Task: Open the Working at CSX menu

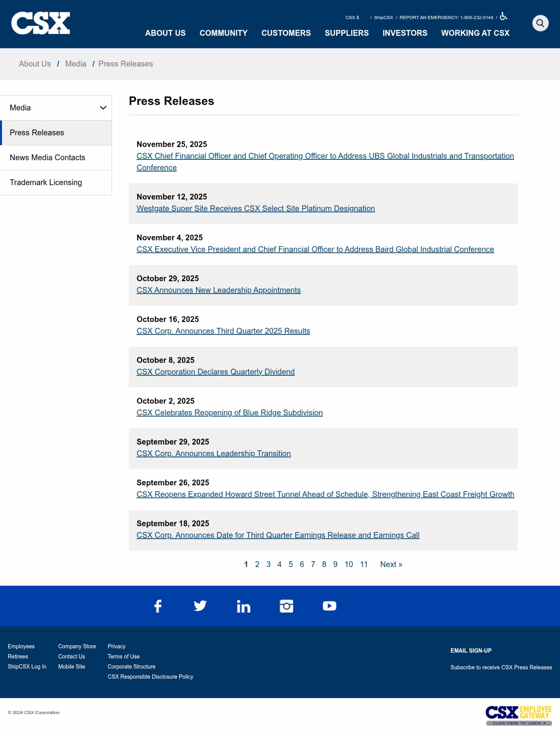Action: pyautogui.click(x=475, y=33)
